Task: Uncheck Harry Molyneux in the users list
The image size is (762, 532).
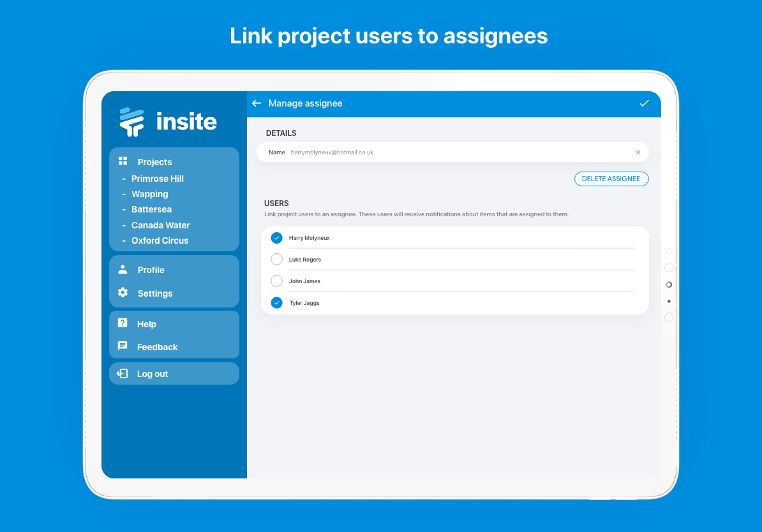Action: coord(276,237)
